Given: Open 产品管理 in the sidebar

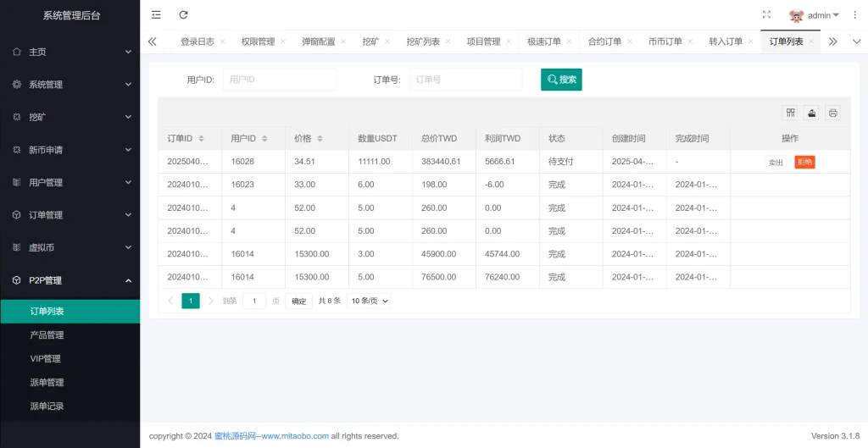Looking at the screenshot, I should pyautogui.click(x=47, y=335).
